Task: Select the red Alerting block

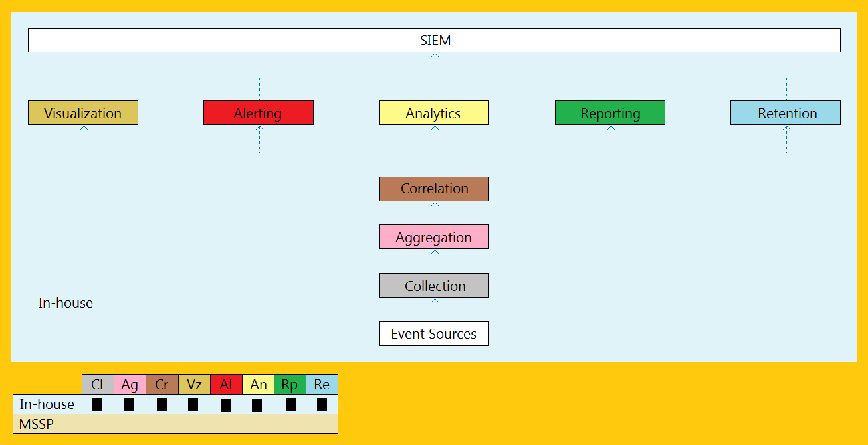Action: [x=259, y=113]
